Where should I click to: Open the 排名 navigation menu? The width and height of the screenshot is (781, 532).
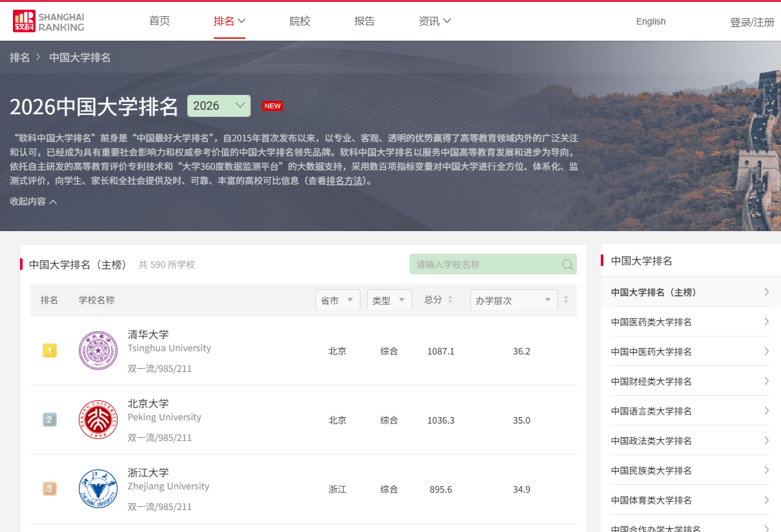point(229,21)
